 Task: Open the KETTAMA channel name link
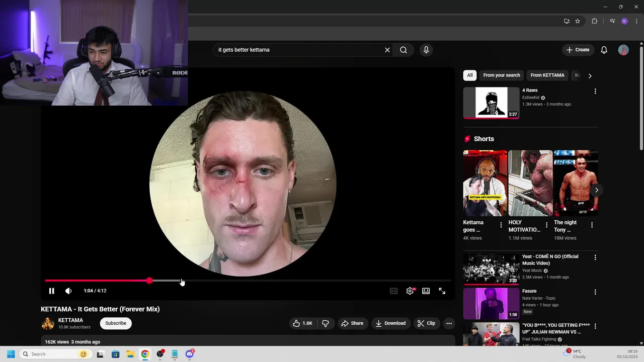coord(70,320)
